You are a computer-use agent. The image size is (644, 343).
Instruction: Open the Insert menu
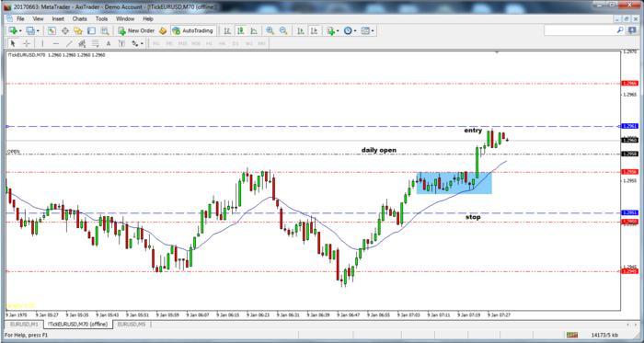(58, 19)
